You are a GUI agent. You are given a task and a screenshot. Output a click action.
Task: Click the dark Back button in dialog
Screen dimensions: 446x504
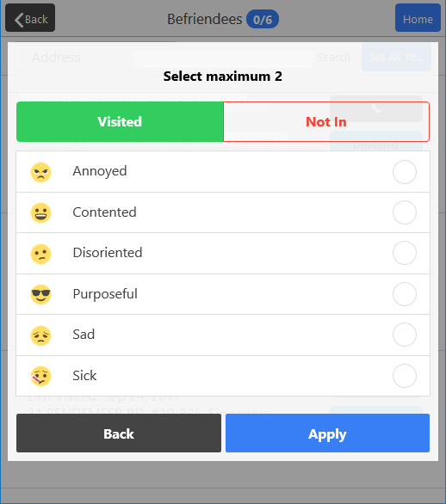pyautogui.click(x=119, y=433)
